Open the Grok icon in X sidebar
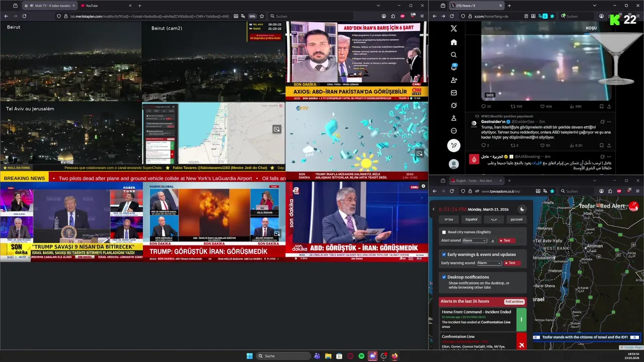 [x=453, y=106]
